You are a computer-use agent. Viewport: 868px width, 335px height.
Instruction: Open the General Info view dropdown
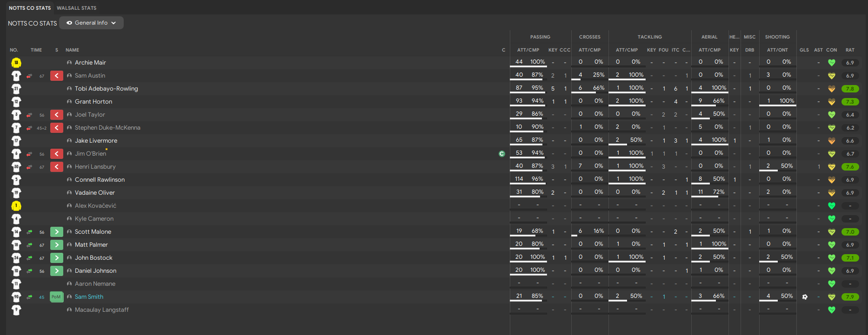pyautogui.click(x=91, y=23)
